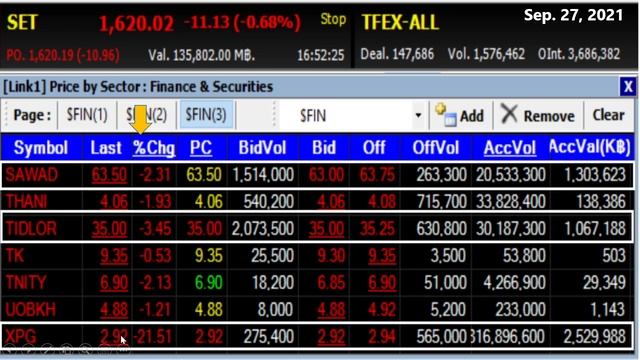
Task: Click the OffVol column header
Action: click(436, 148)
